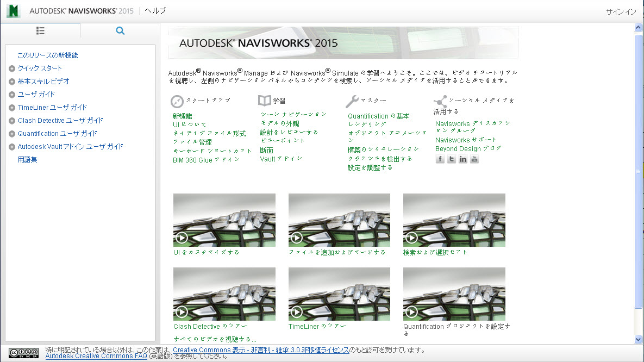Click the Twitter icon
Screen dimensions: 644x362
click(452, 159)
